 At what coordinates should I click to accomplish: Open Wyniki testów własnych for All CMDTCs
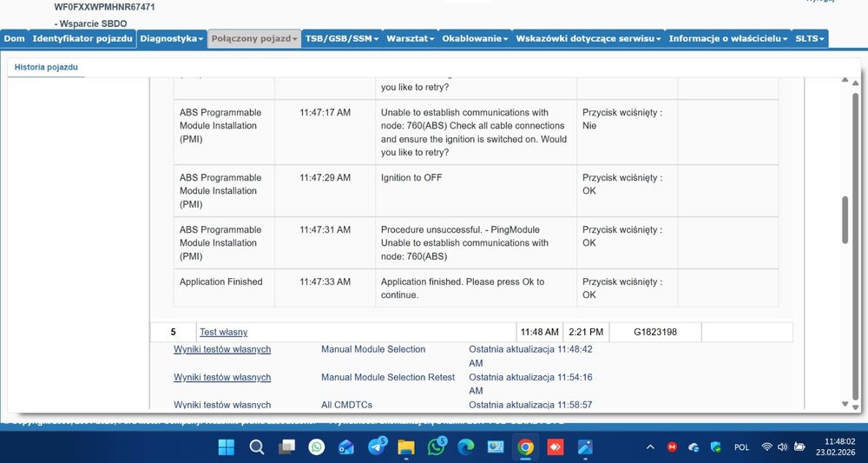222,405
